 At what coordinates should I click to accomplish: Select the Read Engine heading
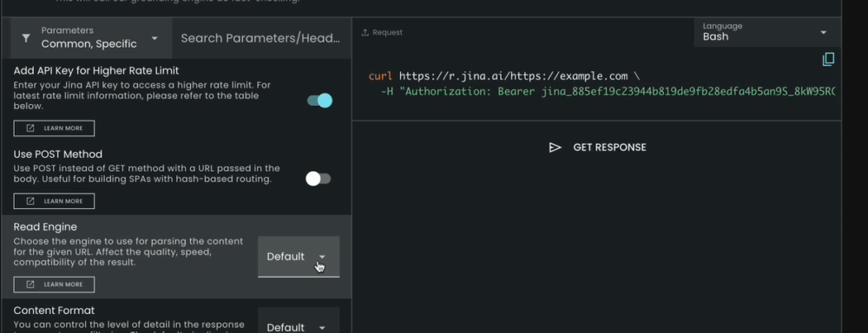tap(45, 227)
